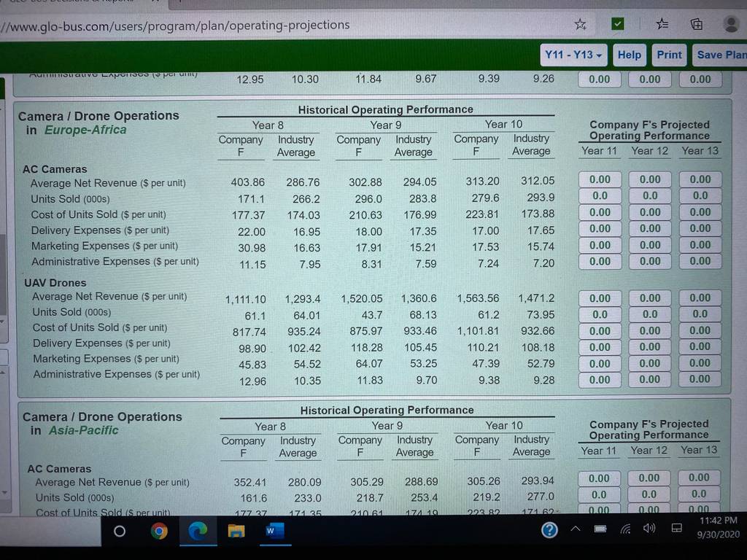Viewport: 747px width, 560px height.
Task: Open Wi-Fi network settings in the tray
Action: coord(625,529)
